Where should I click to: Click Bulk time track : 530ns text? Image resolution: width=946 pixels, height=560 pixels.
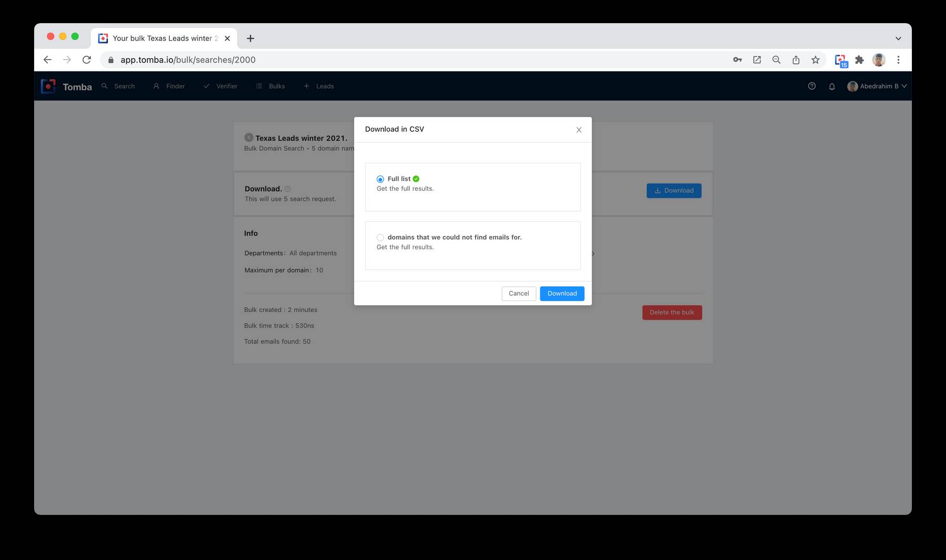(x=279, y=326)
